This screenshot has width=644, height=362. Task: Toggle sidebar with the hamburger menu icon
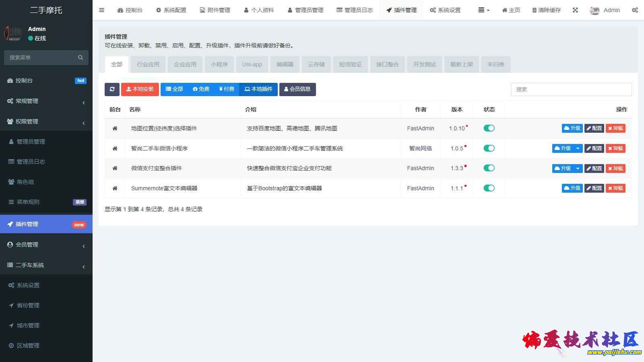(101, 10)
